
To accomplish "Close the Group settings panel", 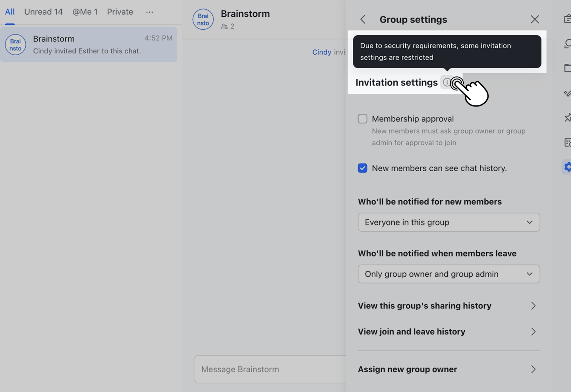I will pos(535,19).
